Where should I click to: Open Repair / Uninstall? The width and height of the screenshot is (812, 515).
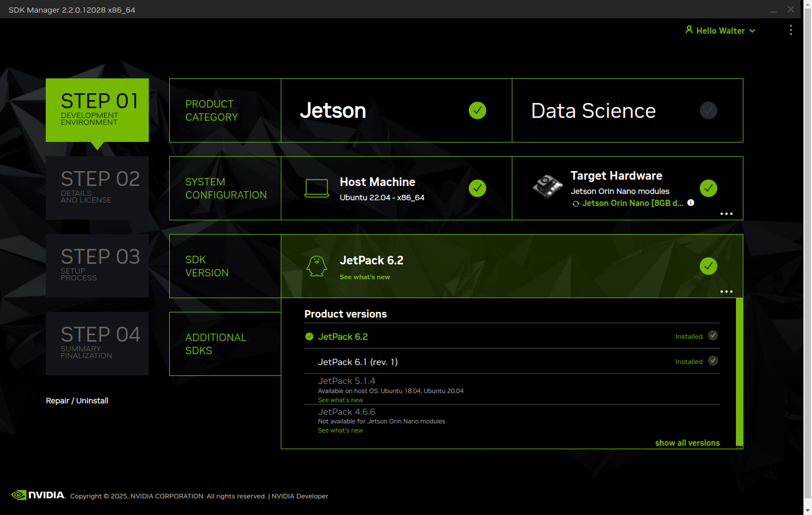pos(77,401)
